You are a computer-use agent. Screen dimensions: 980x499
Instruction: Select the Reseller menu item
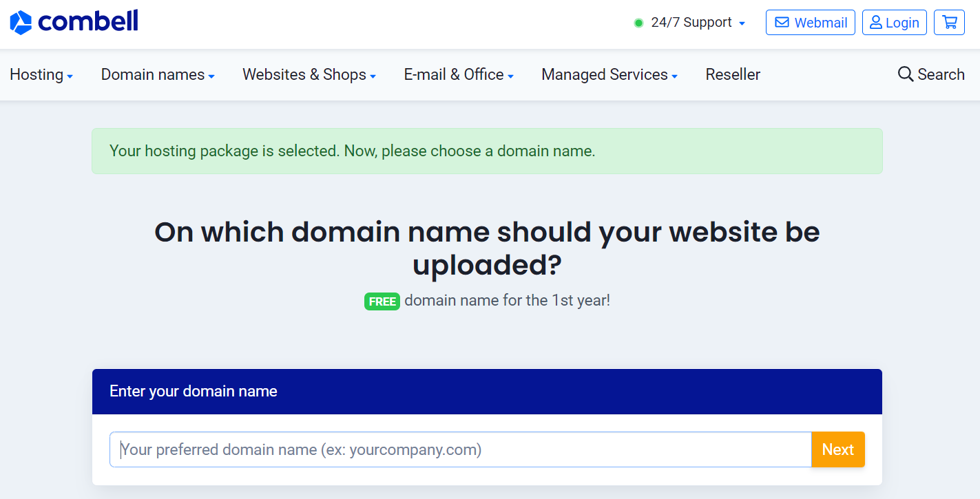point(733,74)
